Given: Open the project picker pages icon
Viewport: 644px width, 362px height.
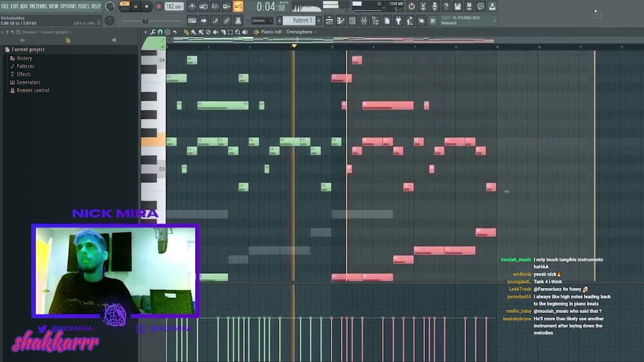Looking at the screenshot, I should [x=387, y=21].
